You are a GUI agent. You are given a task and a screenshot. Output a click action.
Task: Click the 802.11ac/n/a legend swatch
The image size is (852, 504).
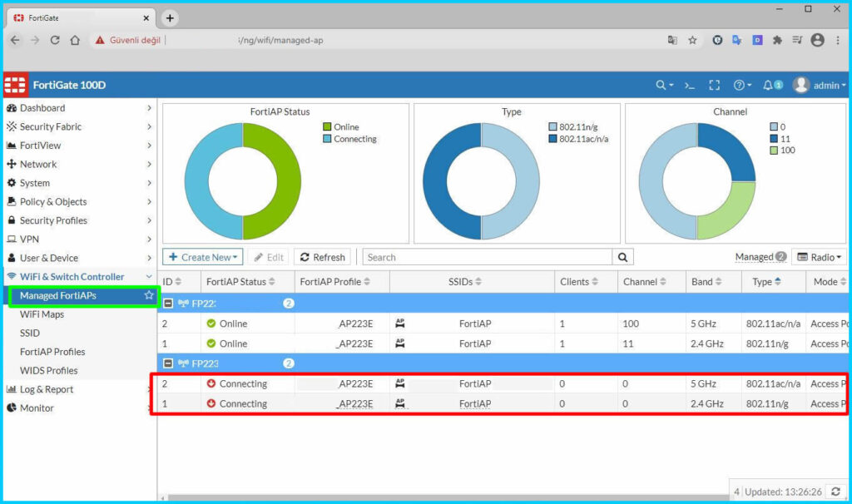pyautogui.click(x=552, y=139)
